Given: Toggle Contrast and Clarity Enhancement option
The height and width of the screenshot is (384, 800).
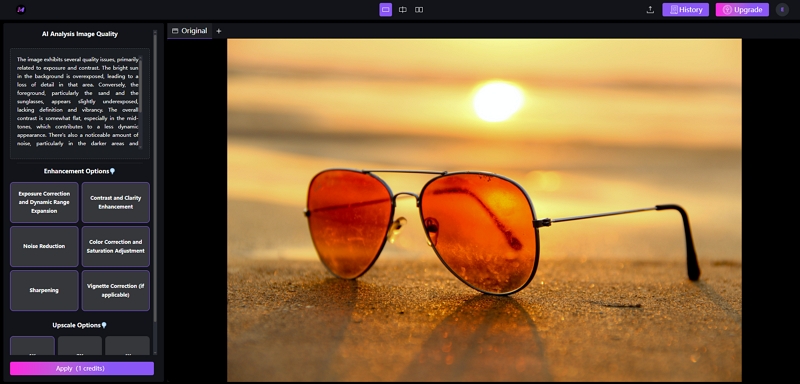Looking at the screenshot, I should (x=116, y=202).
